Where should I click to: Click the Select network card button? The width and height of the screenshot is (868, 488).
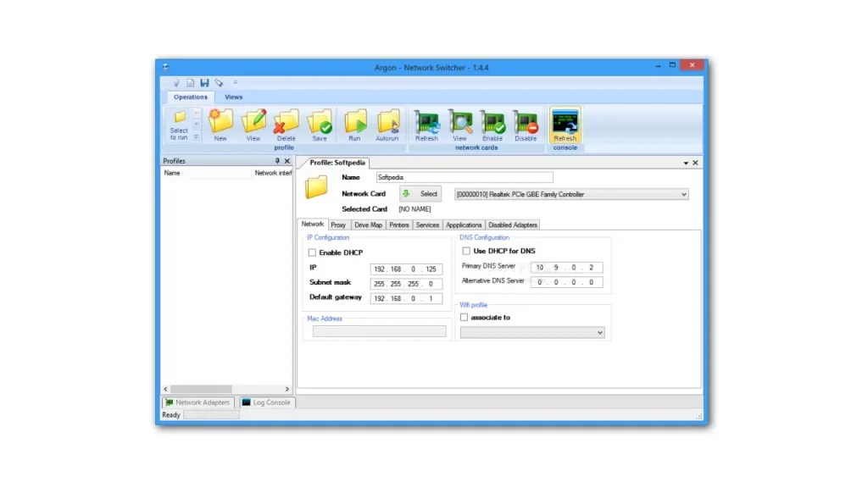coord(420,193)
